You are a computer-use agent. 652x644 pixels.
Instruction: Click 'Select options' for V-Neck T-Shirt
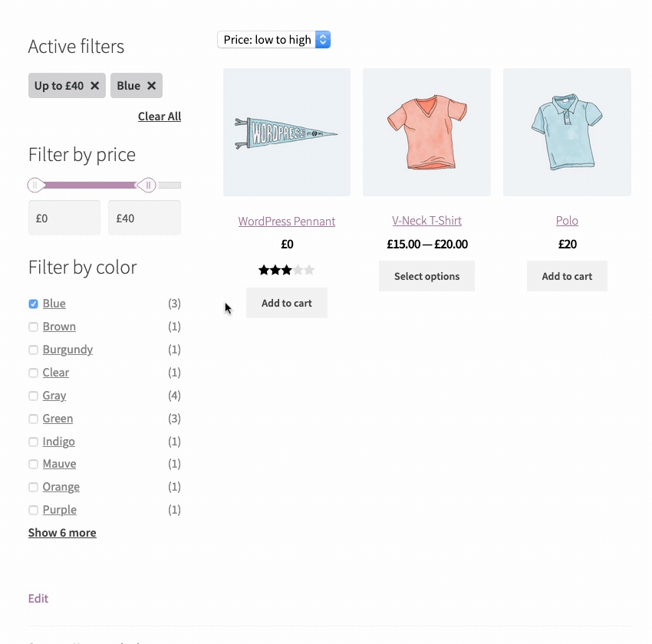[x=426, y=276]
